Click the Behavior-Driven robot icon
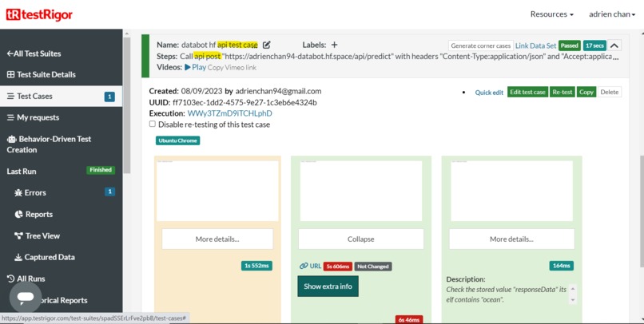 click(x=11, y=139)
